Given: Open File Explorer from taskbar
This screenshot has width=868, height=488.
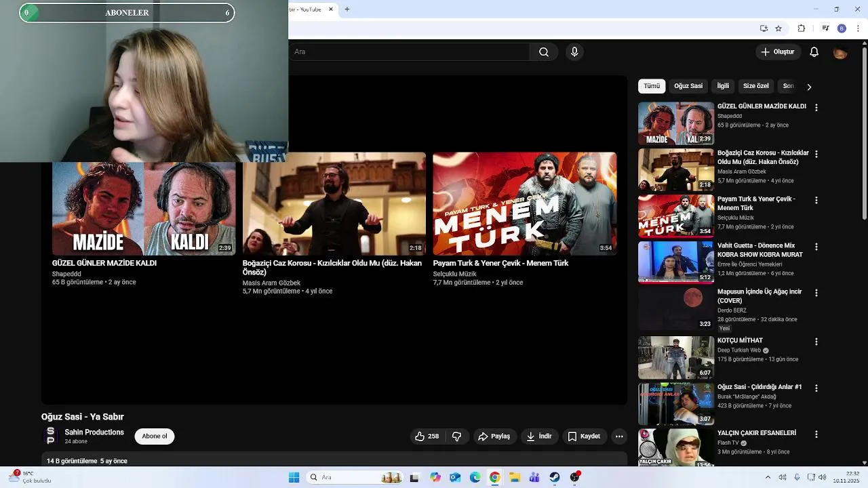Looking at the screenshot, I should tap(515, 478).
